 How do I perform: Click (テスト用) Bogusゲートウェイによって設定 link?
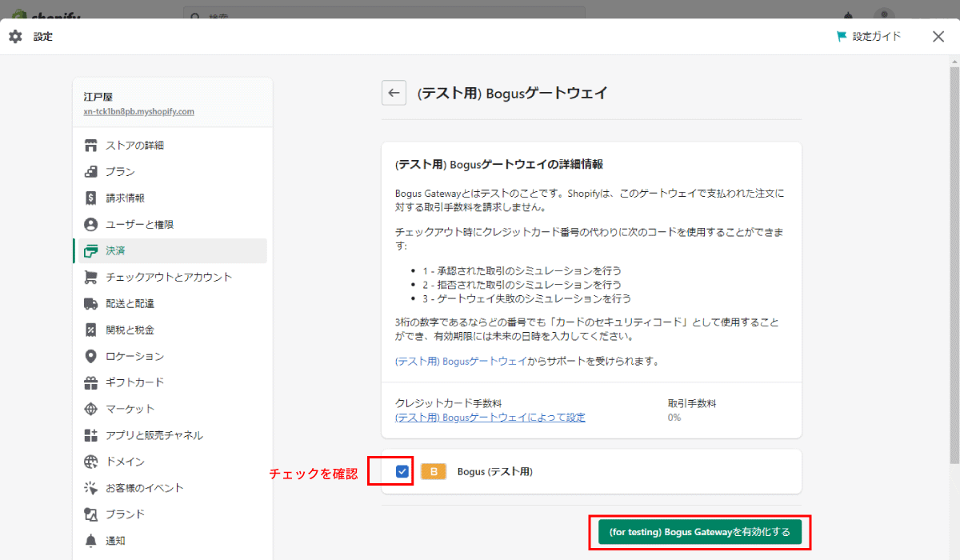pos(490,418)
